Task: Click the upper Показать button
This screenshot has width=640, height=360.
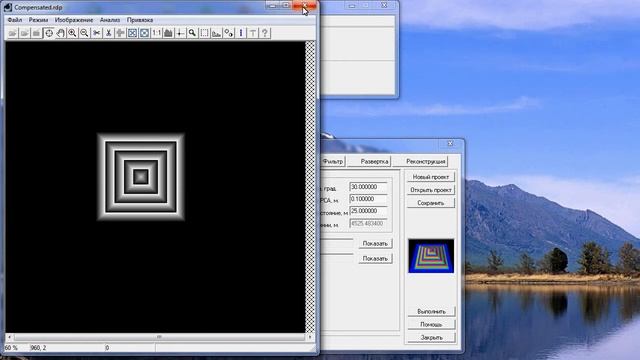Action: tap(375, 244)
